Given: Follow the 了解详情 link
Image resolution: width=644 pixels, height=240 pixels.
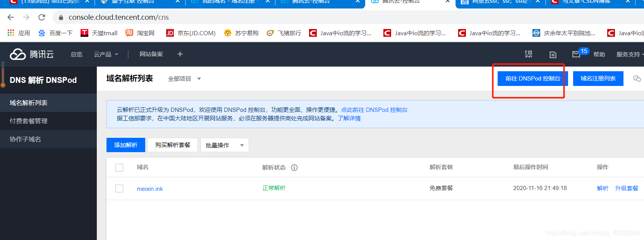Looking at the screenshot, I should [349, 118].
